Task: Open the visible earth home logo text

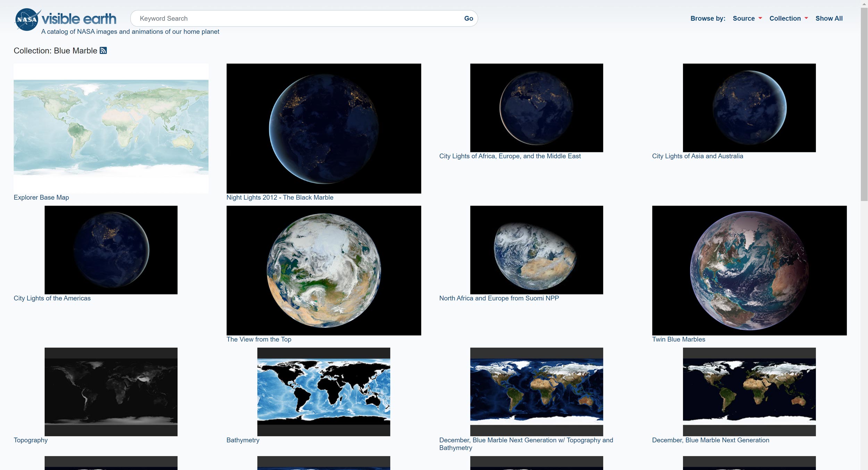Action: (x=79, y=19)
